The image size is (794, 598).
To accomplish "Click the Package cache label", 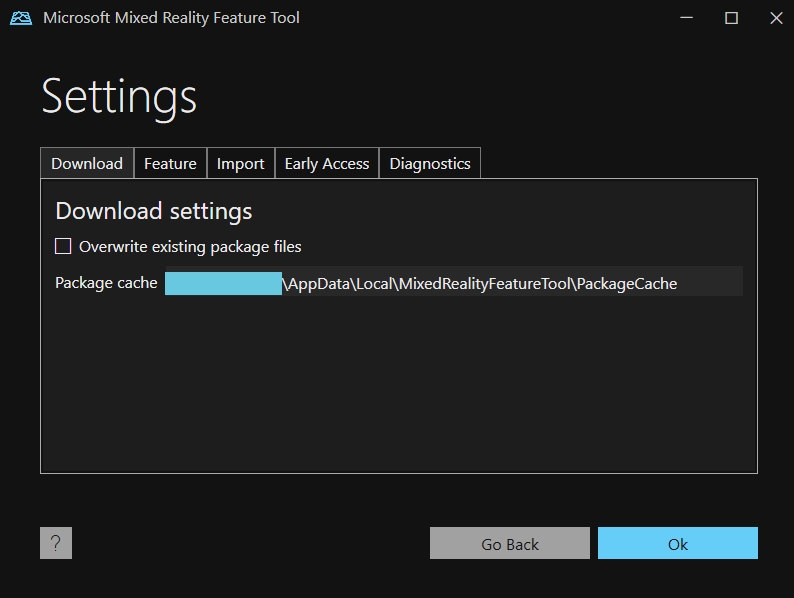I will coord(106,283).
